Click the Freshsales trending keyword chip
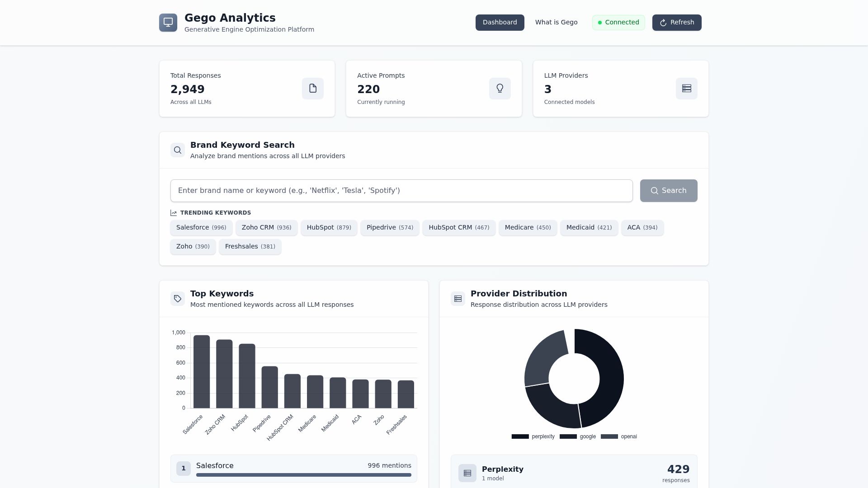 250,246
